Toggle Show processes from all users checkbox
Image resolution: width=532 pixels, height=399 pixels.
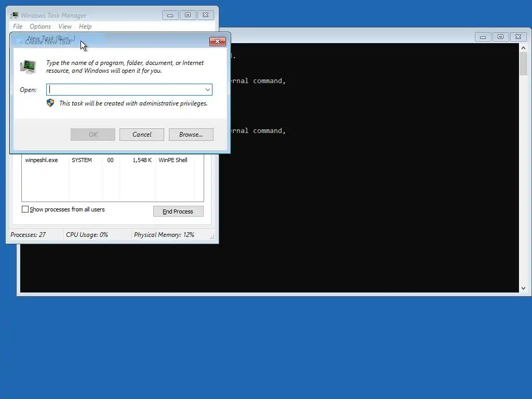pyautogui.click(x=25, y=209)
